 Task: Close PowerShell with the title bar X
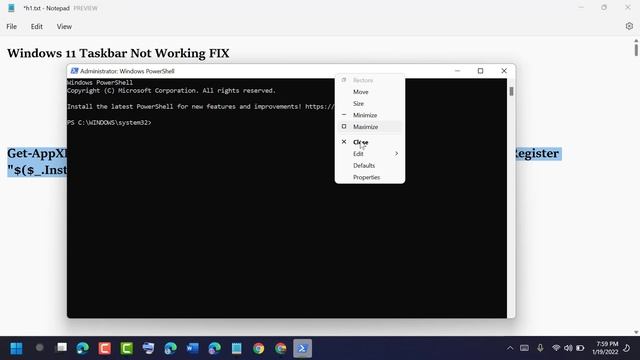point(504,71)
